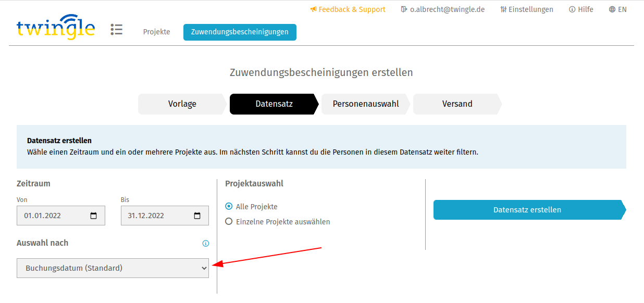Go to the Vorlage step
This screenshot has width=644, height=303.
pos(182,104)
